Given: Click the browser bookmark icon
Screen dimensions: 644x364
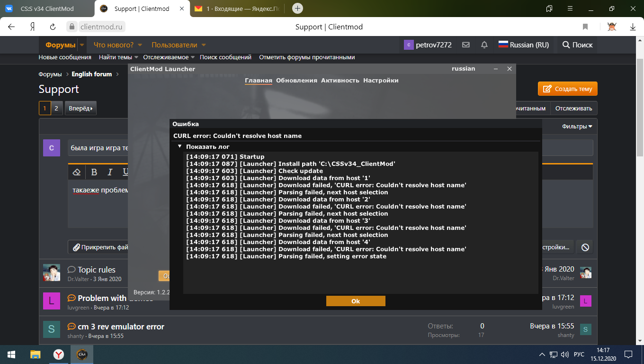Looking at the screenshot, I should (x=585, y=27).
